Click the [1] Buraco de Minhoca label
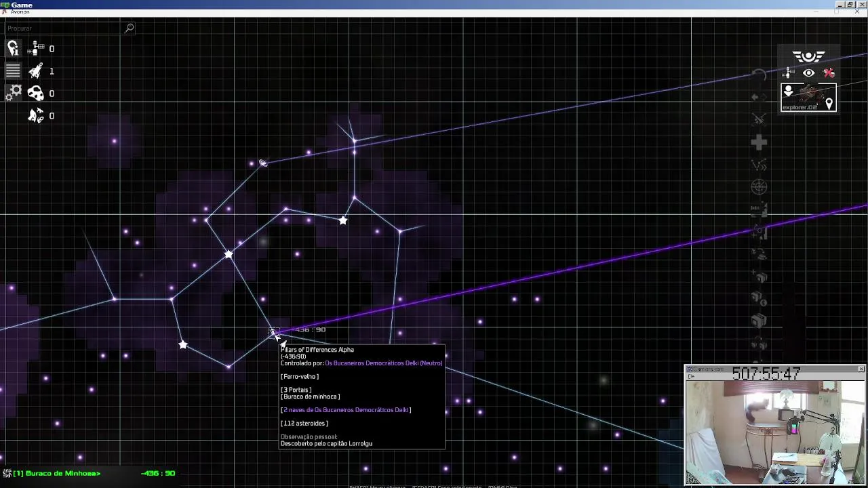The width and height of the screenshot is (868, 488). coord(57,473)
